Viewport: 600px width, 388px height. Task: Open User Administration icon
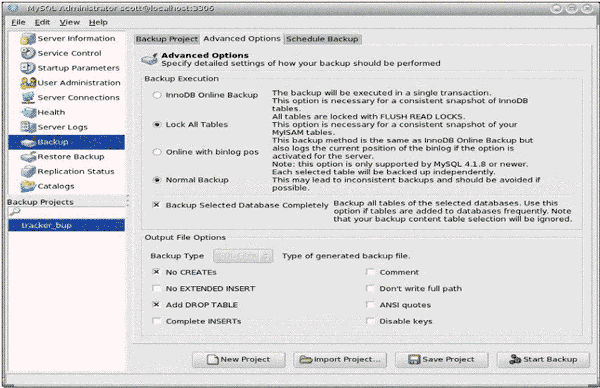click(x=28, y=83)
